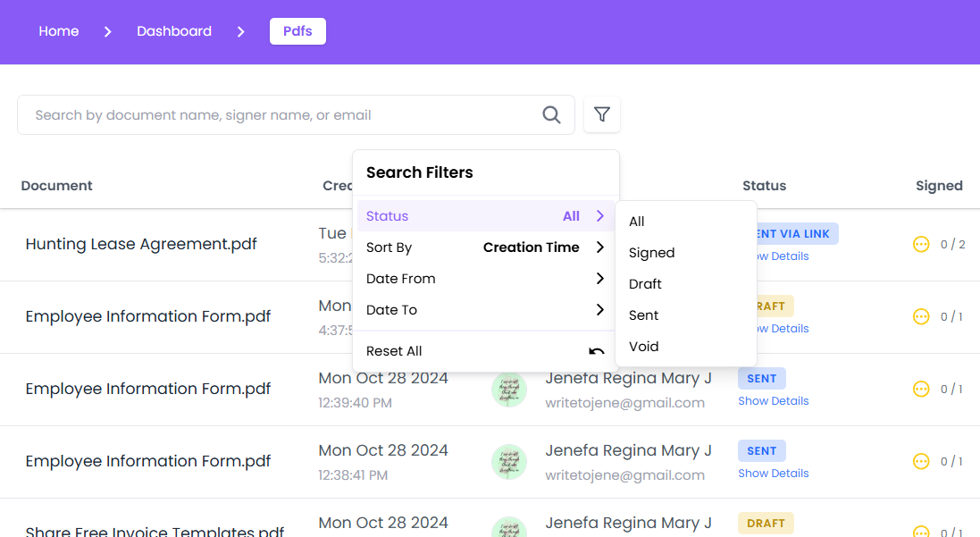Select the Void status option
The image size is (980, 537).
pos(643,347)
